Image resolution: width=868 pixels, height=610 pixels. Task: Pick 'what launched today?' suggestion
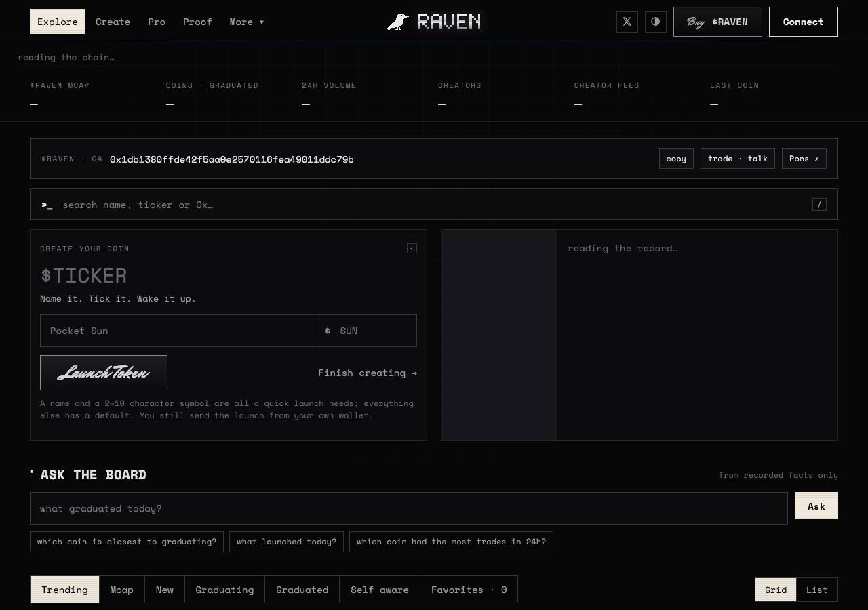pos(286,542)
